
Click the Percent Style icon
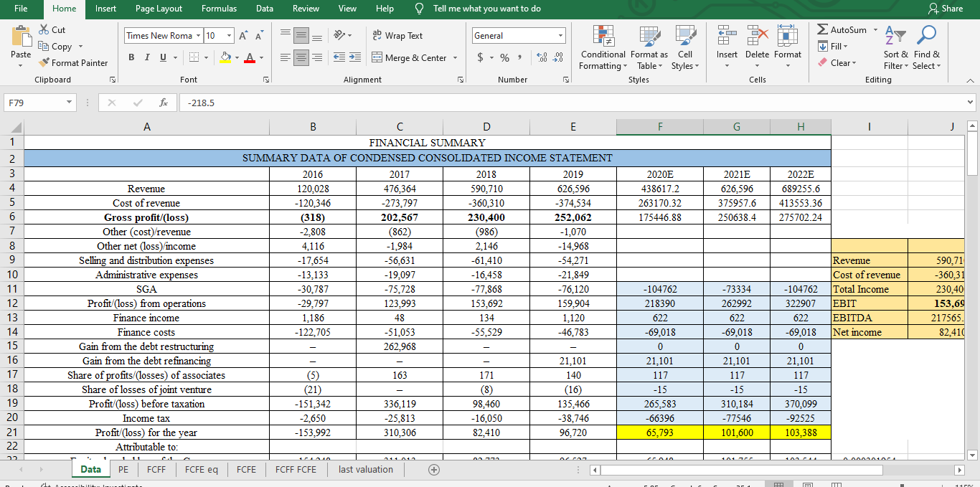[504, 58]
